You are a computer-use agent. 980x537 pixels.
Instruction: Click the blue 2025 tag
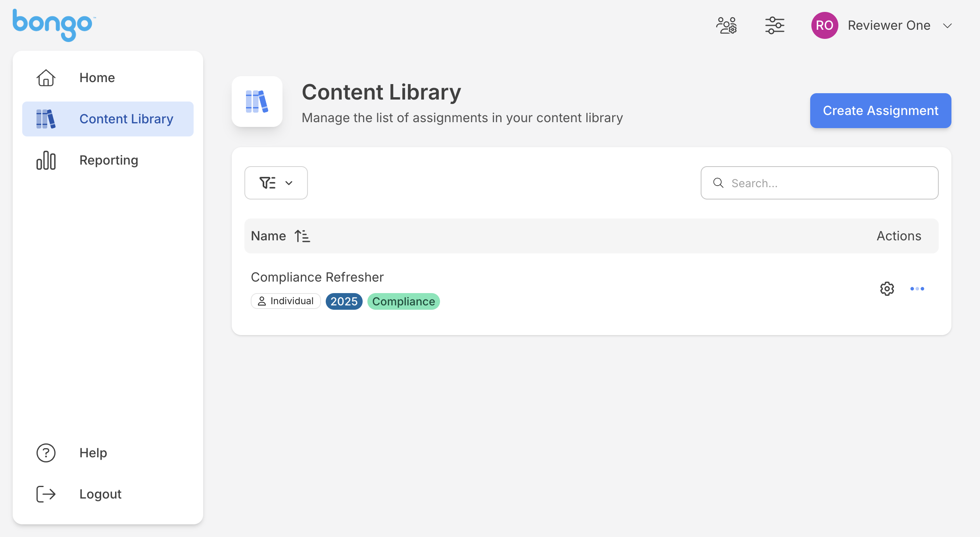click(x=344, y=301)
